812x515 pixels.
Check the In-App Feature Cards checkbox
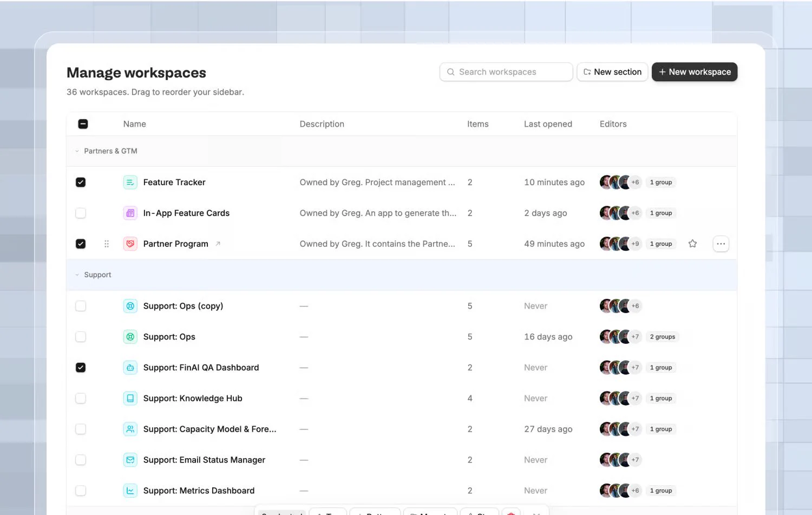(x=81, y=213)
